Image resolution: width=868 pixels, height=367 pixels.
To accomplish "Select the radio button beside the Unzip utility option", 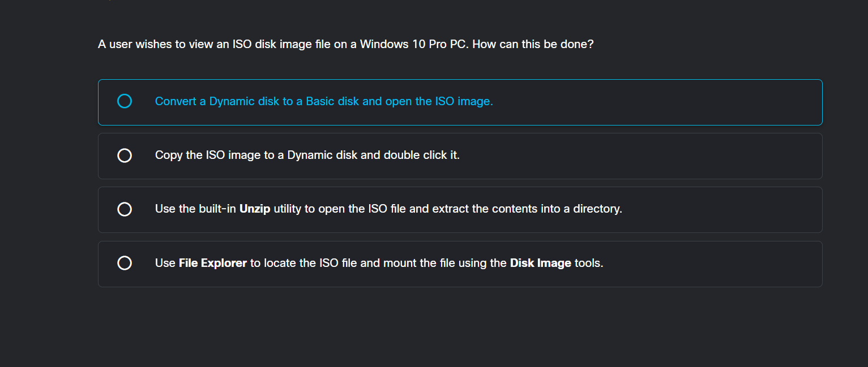I will [x=125, y=209].
